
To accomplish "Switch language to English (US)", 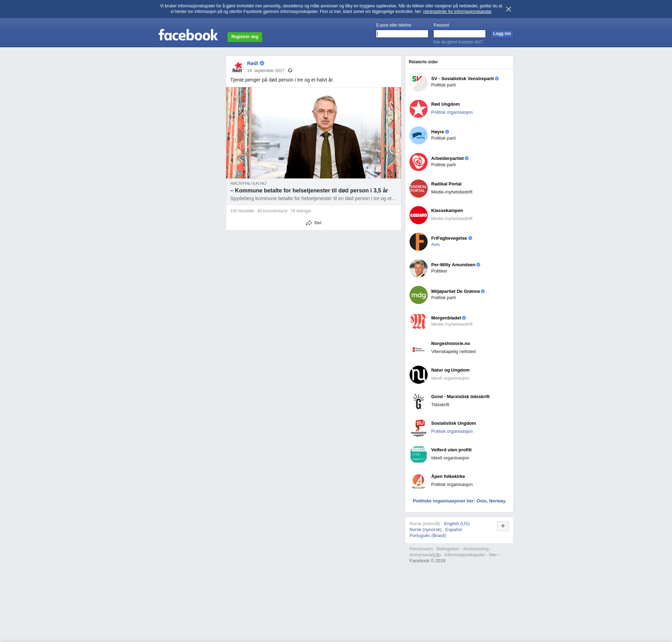I will [x=456, y=524].
